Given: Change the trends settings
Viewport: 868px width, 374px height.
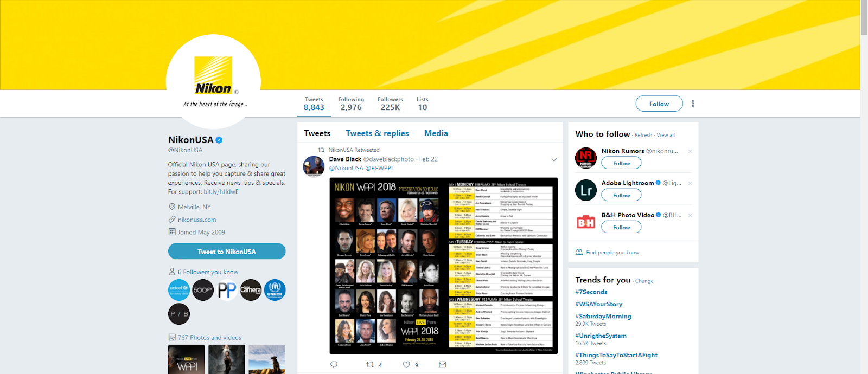Looking at the screenshot, I should (x=644, y=281).
